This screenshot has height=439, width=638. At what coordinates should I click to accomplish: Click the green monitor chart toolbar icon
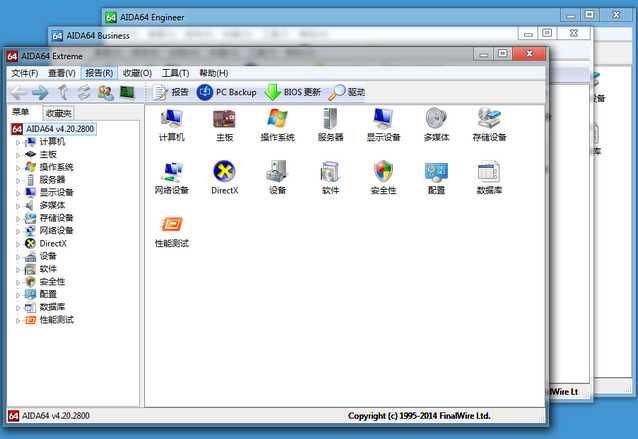point(127,92)
